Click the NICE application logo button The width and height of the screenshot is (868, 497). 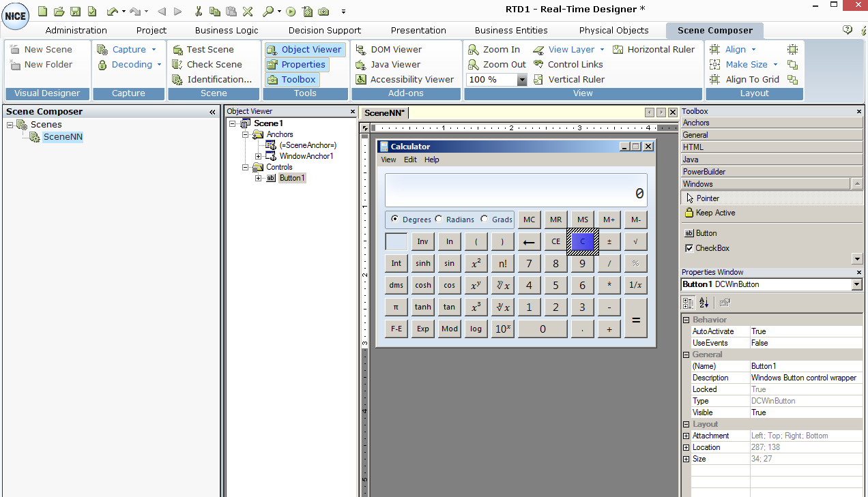pos(15,15)
